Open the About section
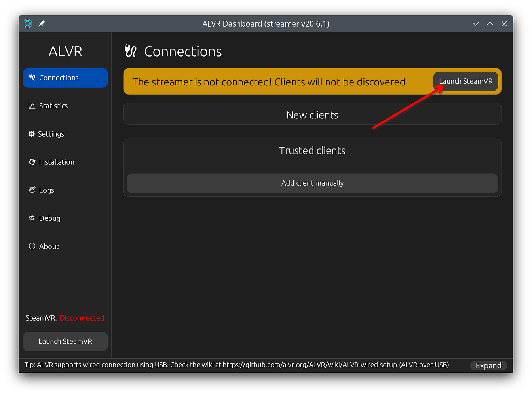The width and height of the screenshot is (532, 395). point(49,246)
